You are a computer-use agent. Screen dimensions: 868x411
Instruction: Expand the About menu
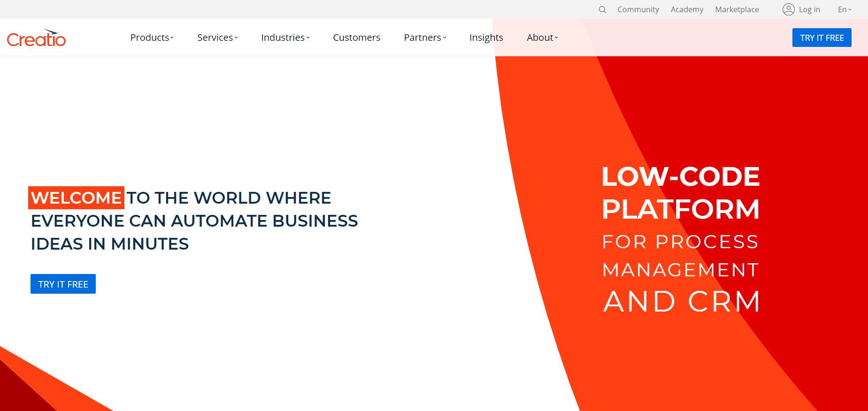[x=542, y=38]
